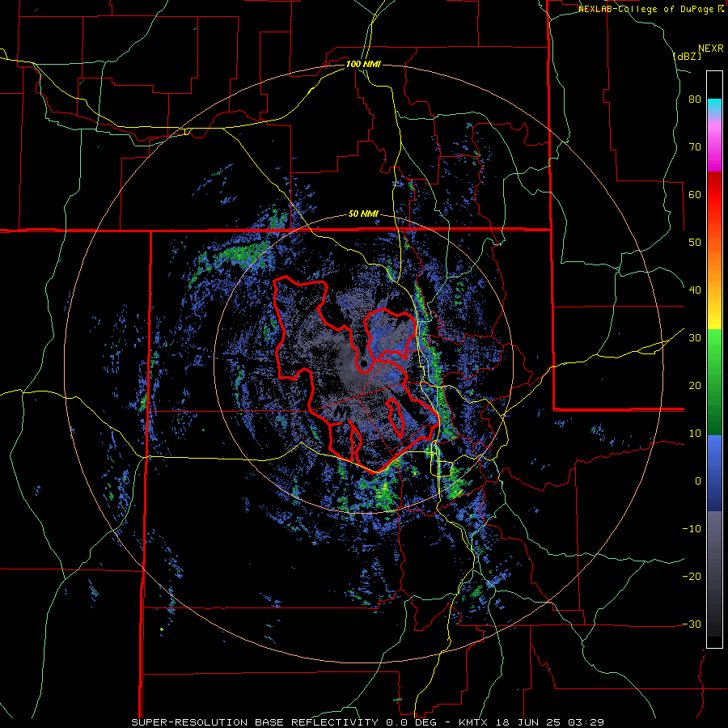
Task: Click the 80 dBZ scale value
Action: [x=695, y=99]
